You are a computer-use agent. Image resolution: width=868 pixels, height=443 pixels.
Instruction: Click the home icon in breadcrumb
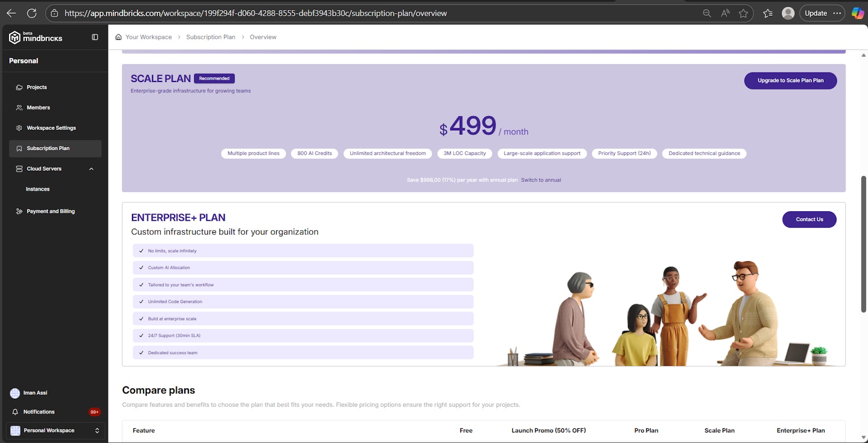point(118,37)
